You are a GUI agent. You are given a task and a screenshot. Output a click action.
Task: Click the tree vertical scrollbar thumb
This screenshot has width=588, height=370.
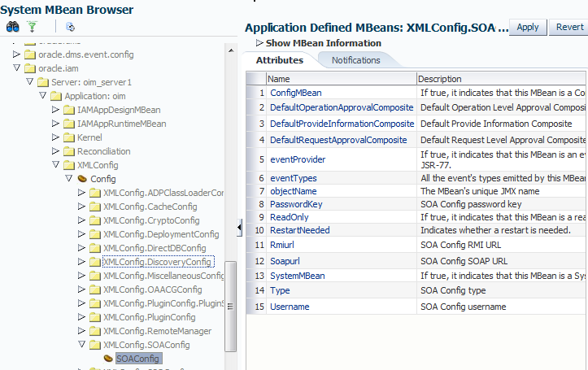[231, 307]
